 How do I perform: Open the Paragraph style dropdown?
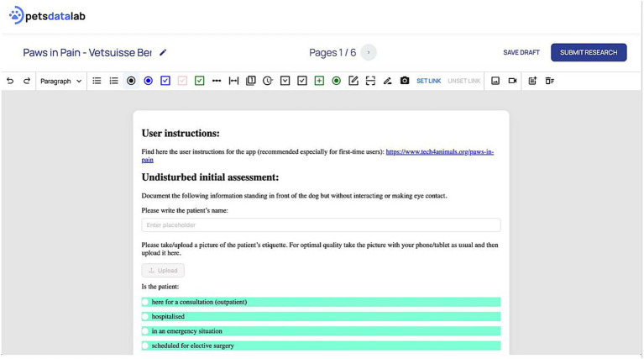(x=60, y=81)
